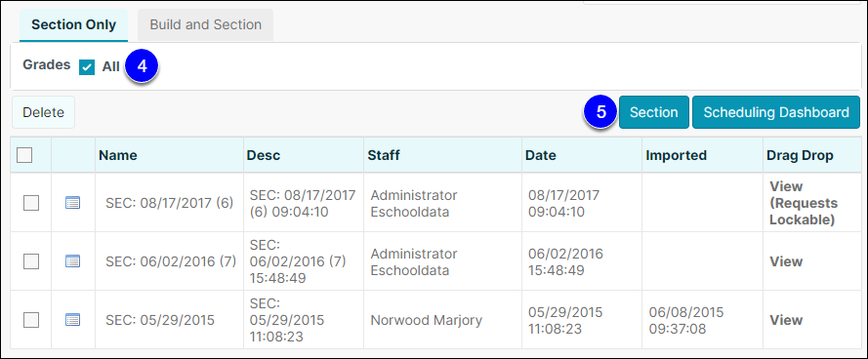Select the Section Only tab
The image size is (868, 359).
73,25
